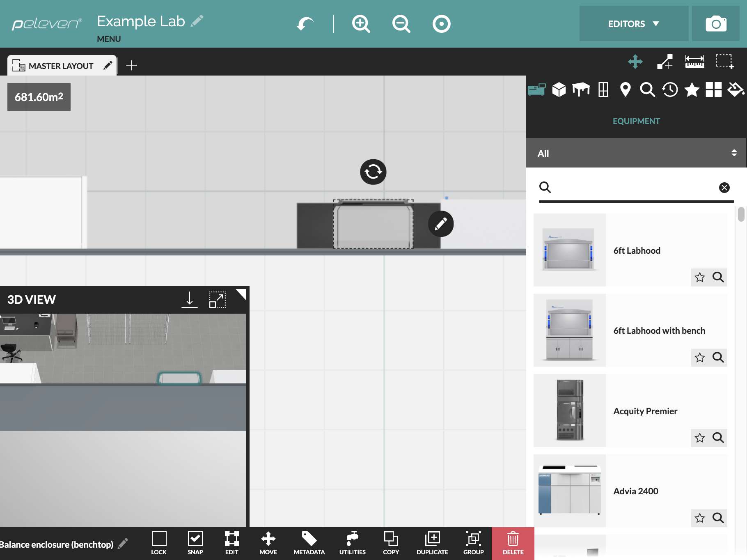Open the doors and windows category

click(x=603, y=89)
